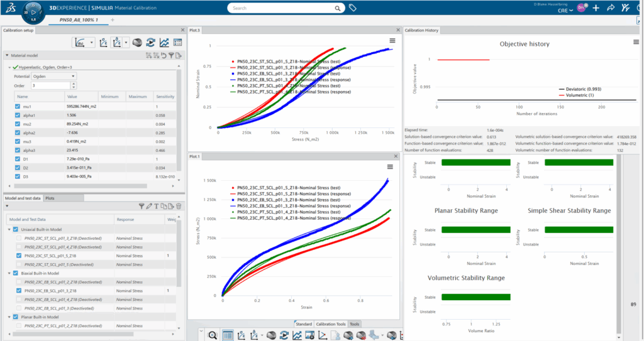Click the refresh calibration icon in setup toolbar

pos(150,43)
